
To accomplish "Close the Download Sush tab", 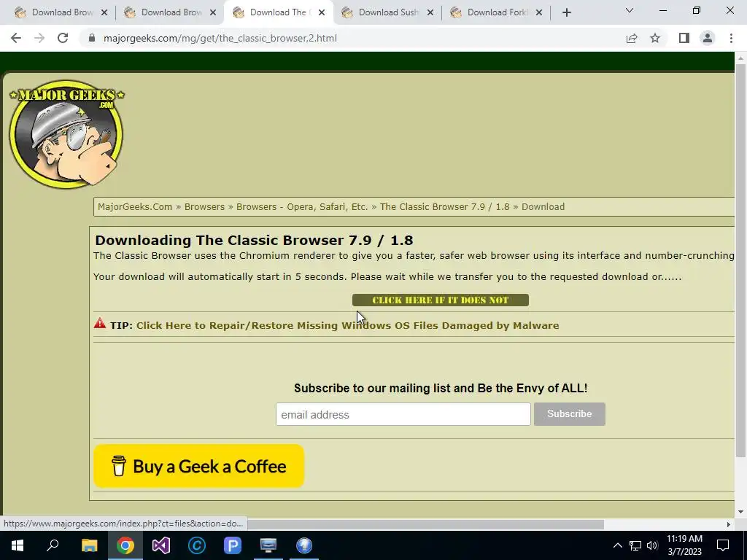I will coord(430,13).
